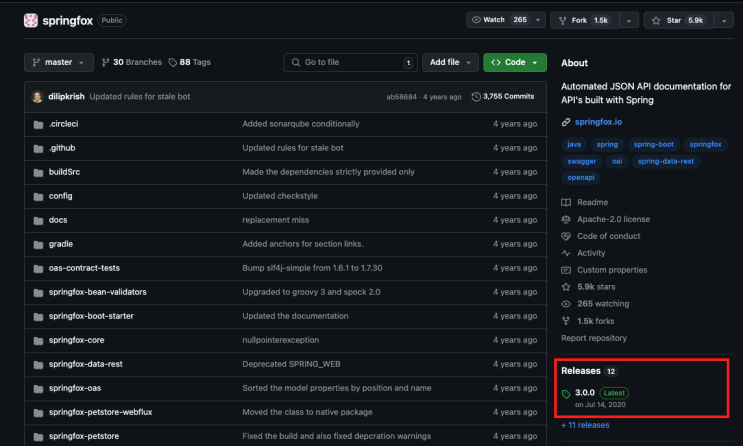This screenshot has width=743, height=446.
Task: Select the spring-data-rest topic tag
Action: [x=666, y=162]
